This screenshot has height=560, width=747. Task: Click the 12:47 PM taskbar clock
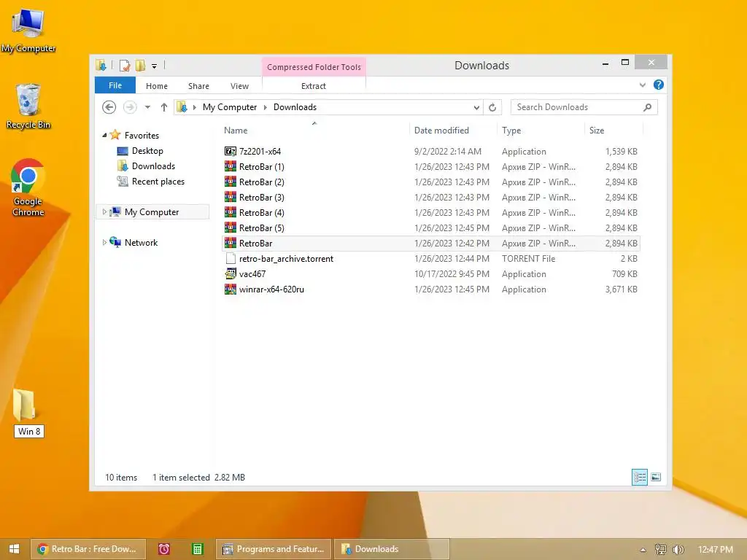coord(715,550)
